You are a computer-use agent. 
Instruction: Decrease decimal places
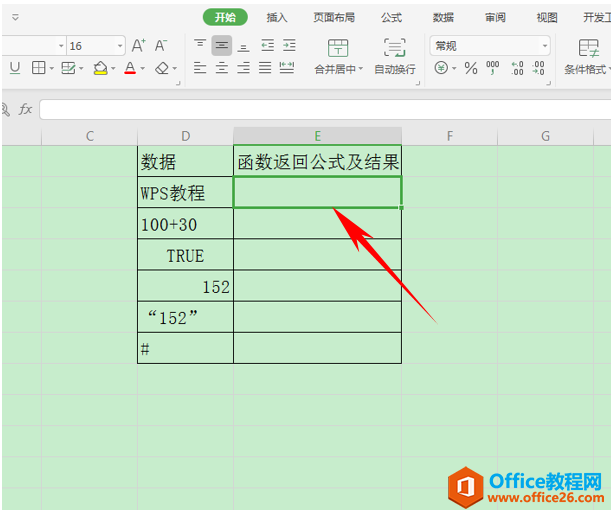point(539,68)
